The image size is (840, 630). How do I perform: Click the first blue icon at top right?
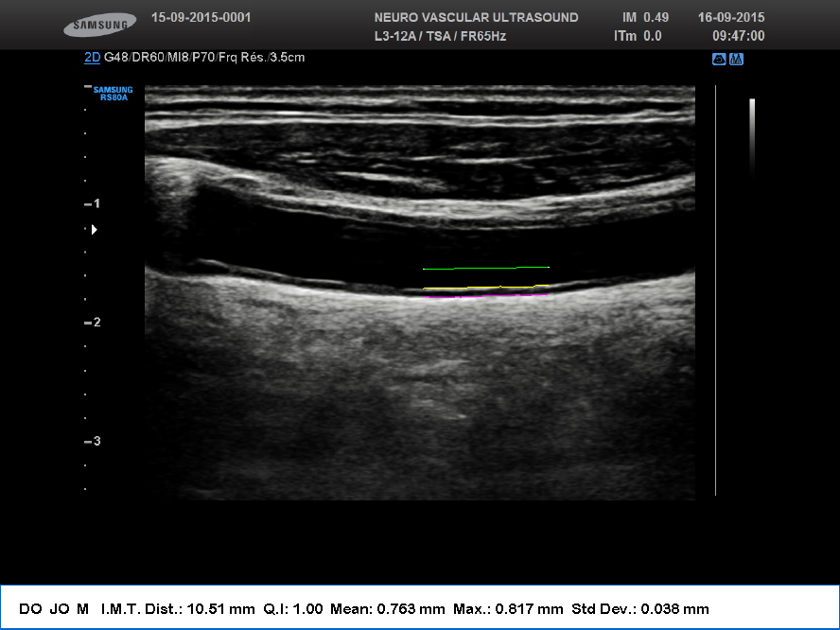pos(719,60)
